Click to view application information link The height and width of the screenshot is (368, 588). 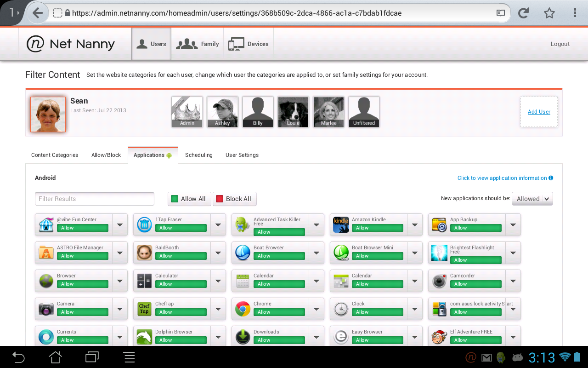[x=505, y=178]
